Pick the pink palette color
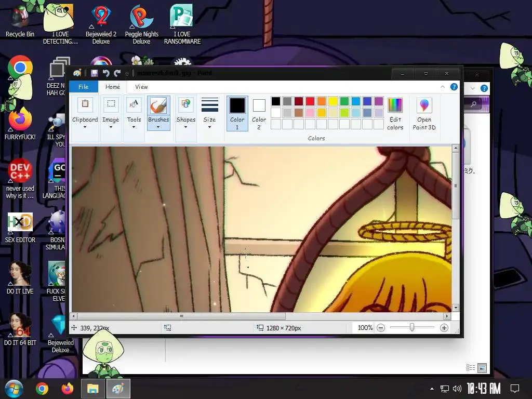The width and height of the screenshot is (532, 399). [x=310, y=112]
